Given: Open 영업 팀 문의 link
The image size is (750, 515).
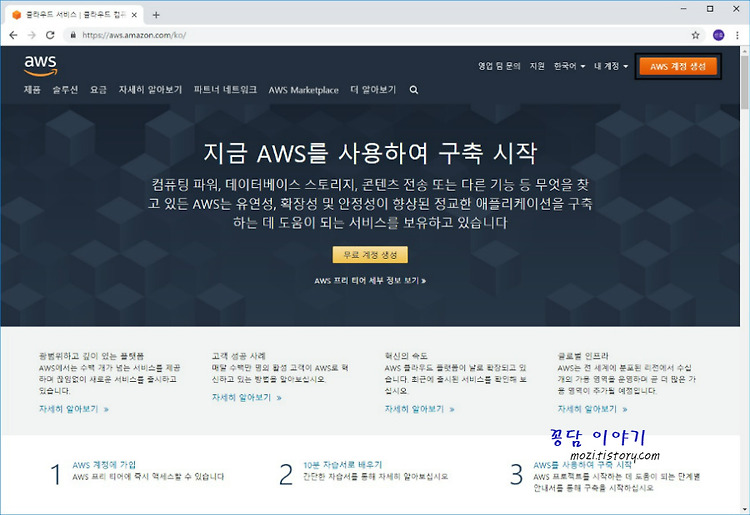Looking at the screenshot, I should (499, 66).
